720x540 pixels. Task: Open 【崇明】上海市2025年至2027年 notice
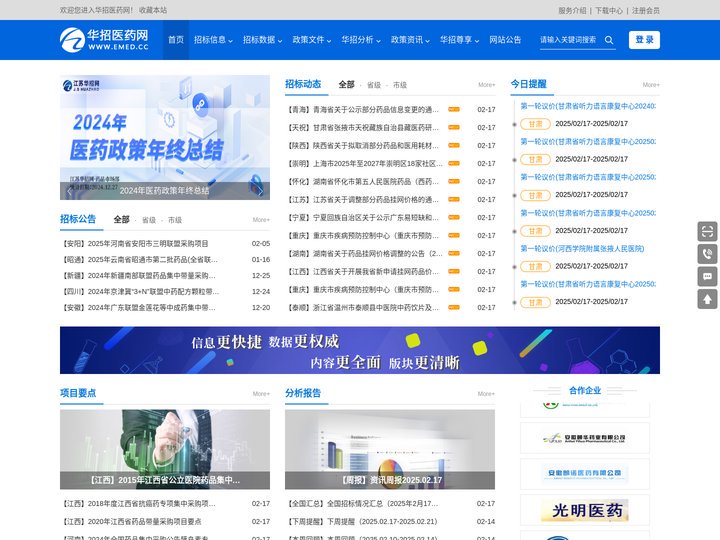click(365, 163)
